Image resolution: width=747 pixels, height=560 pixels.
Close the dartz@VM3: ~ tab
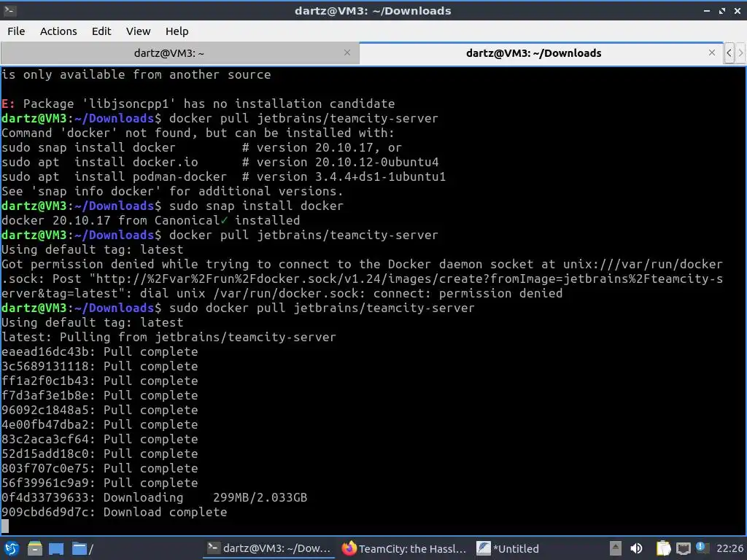(x=347, y=52)
